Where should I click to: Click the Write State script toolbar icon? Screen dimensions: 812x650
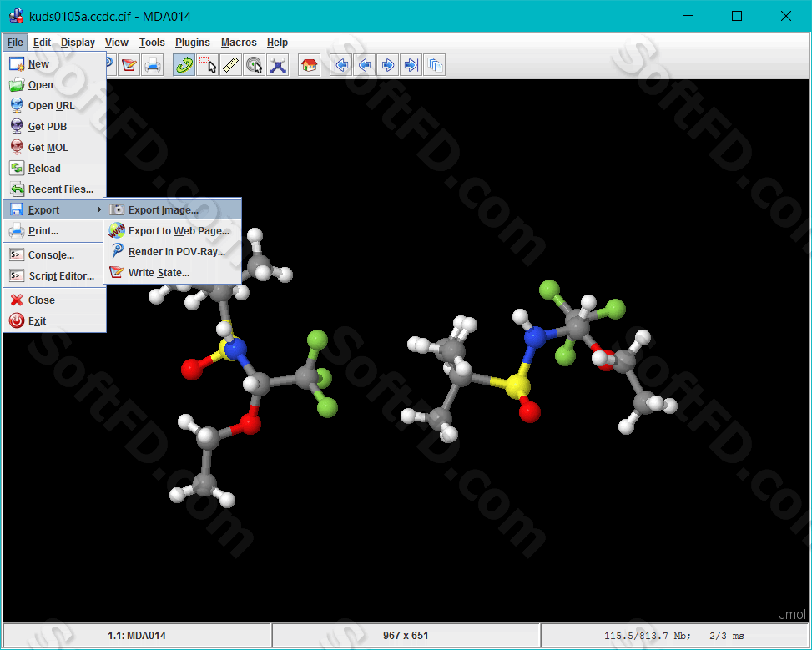(129, 65)
